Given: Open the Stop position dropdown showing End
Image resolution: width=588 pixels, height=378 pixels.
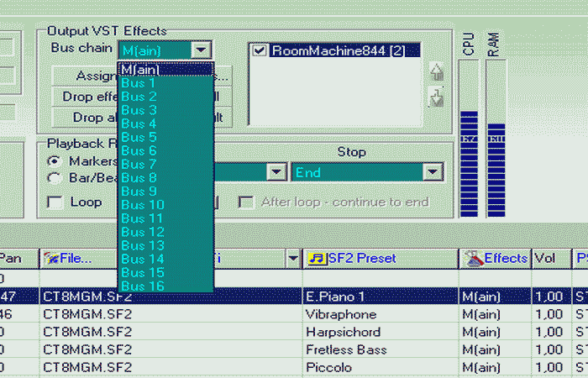Looking at the screenshot, I should tap(433, 172).
